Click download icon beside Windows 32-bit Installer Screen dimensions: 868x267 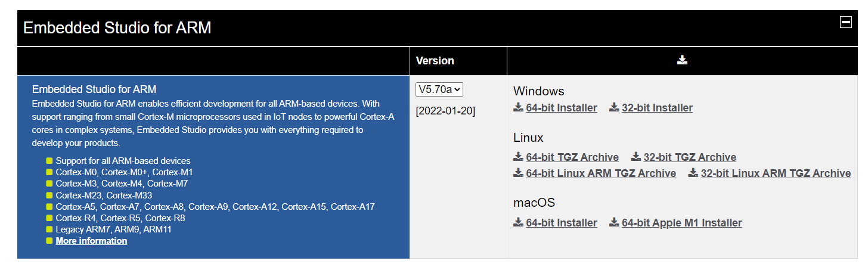click(x=614, y=107)
